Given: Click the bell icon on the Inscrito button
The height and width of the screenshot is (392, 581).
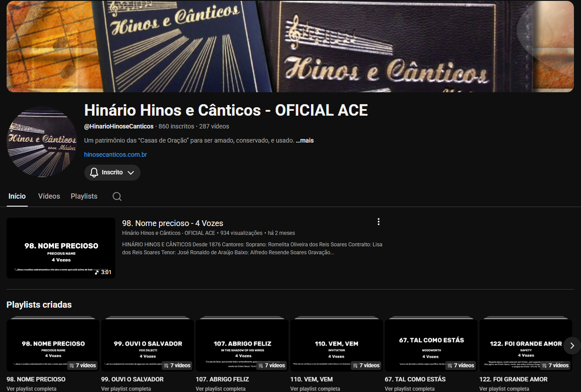Looking at the screenshot, I should [94, 173].
